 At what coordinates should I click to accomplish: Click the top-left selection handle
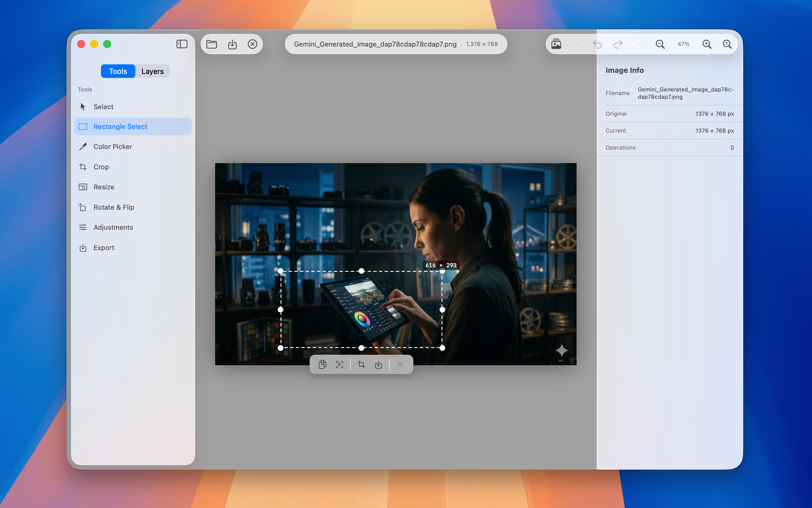[x=281, y=271]
